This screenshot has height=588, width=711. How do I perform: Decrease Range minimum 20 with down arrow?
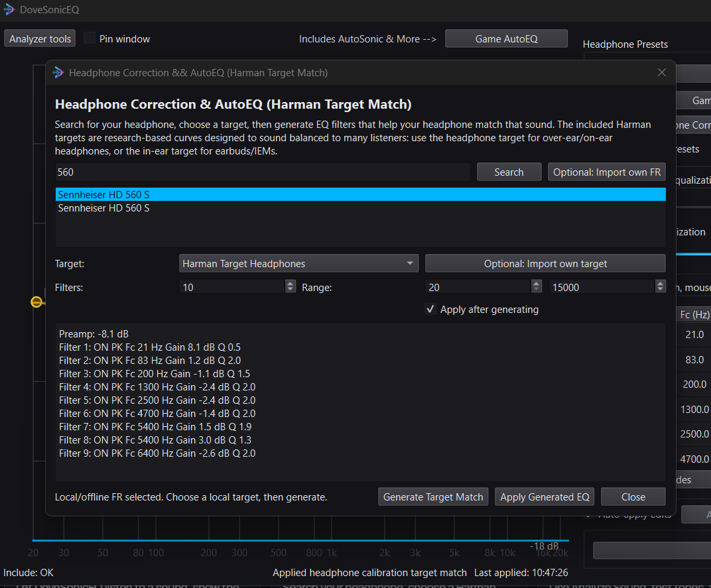(537, 290)
